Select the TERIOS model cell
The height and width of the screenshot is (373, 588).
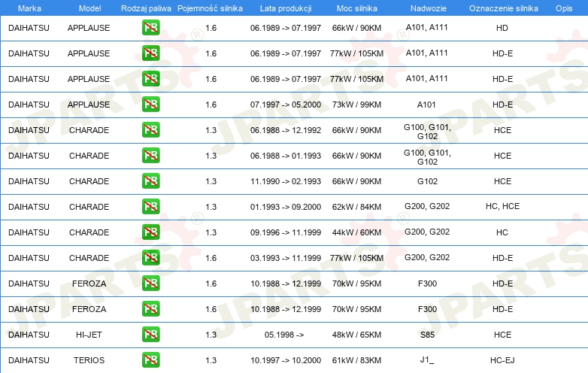(x=89, y=360)
